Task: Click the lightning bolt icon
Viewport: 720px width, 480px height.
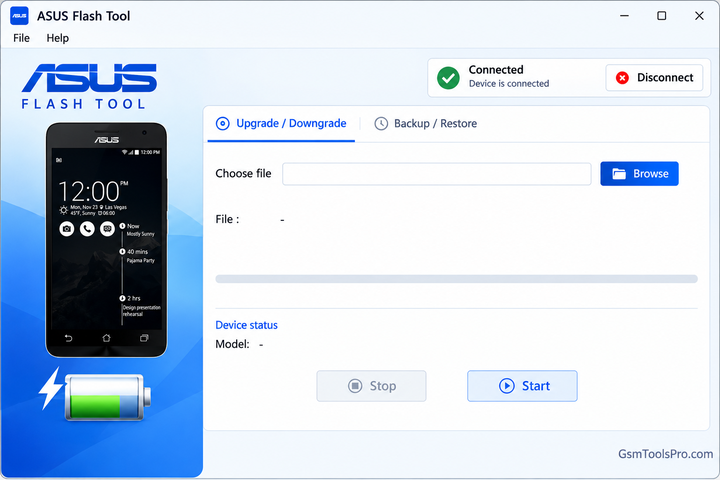Action: tap(52, 388)
